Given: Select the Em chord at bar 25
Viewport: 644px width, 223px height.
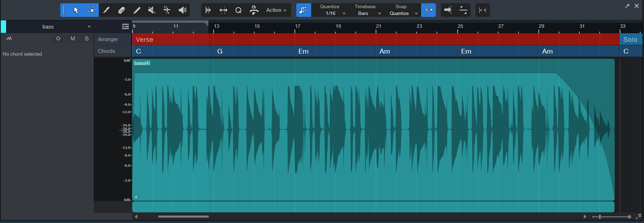Looking at the screenshot, I should (498, 51).
